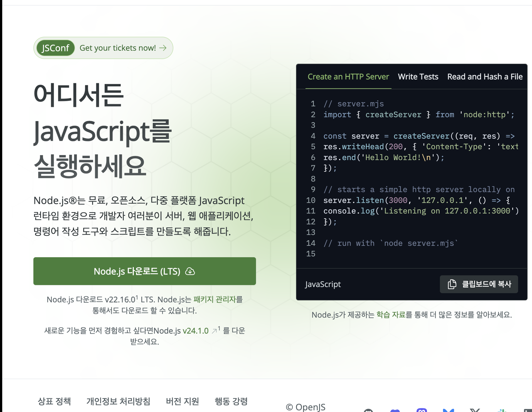
Task: Click the 상표 정책 footer link
Action: [54, 401]
